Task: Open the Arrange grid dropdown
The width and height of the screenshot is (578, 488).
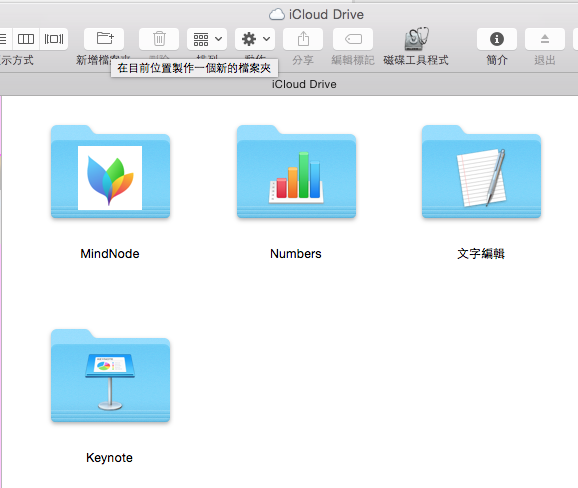Action: tap(207, 39)
